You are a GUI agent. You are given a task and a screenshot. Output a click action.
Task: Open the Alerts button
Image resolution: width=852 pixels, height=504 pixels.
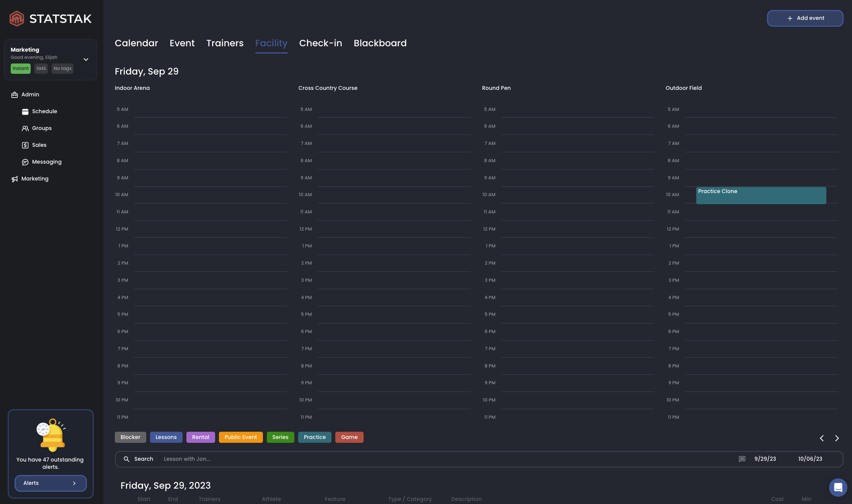coord(51,483)
